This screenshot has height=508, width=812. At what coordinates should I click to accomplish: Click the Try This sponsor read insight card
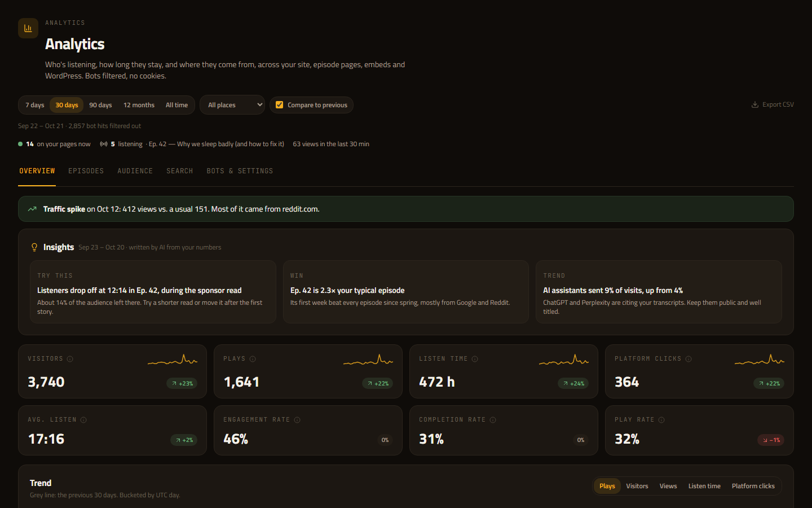tap(153, 292)
